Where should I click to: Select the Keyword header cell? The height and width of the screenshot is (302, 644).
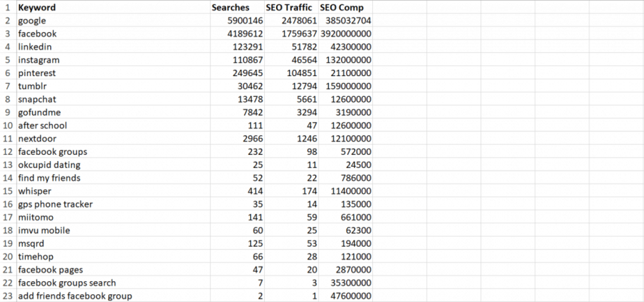point(113,8)
